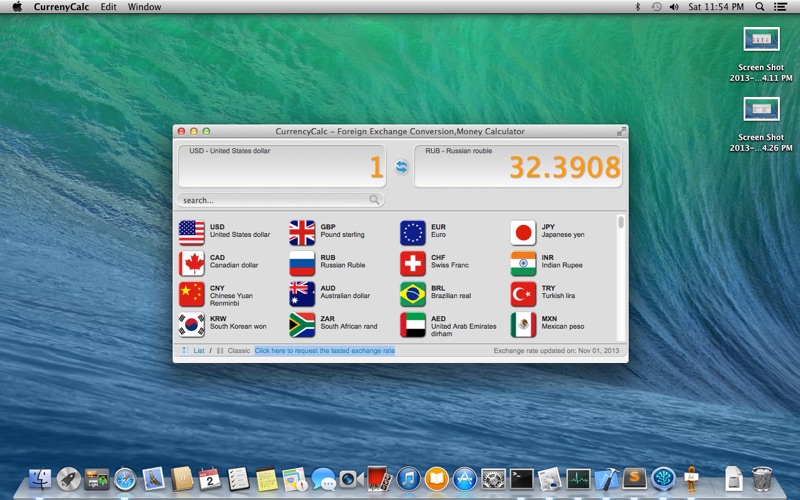Viewport: 800px width, 500px height.
Task: Open Finder from the dock
Action: click(40, 479)
